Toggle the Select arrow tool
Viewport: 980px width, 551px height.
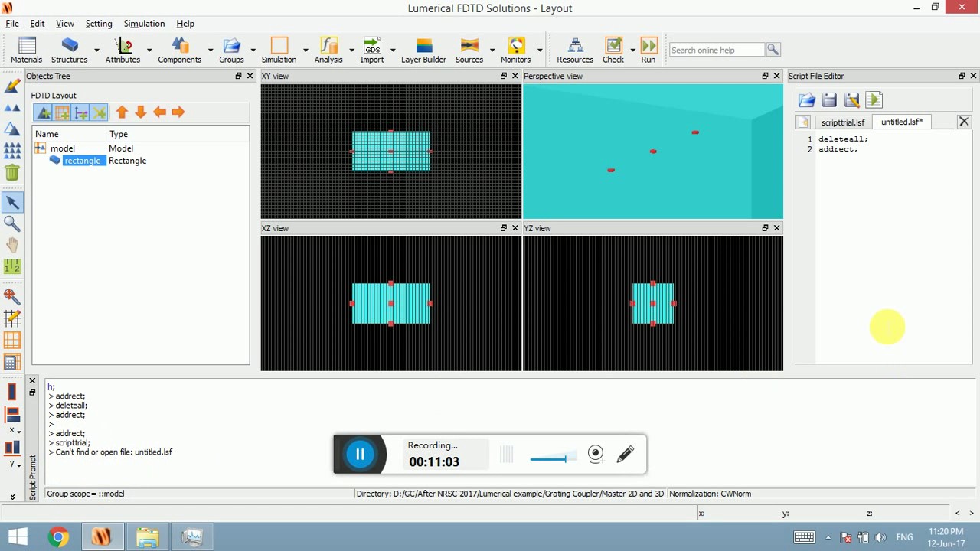pyautogui.click(x=12, y=202)
